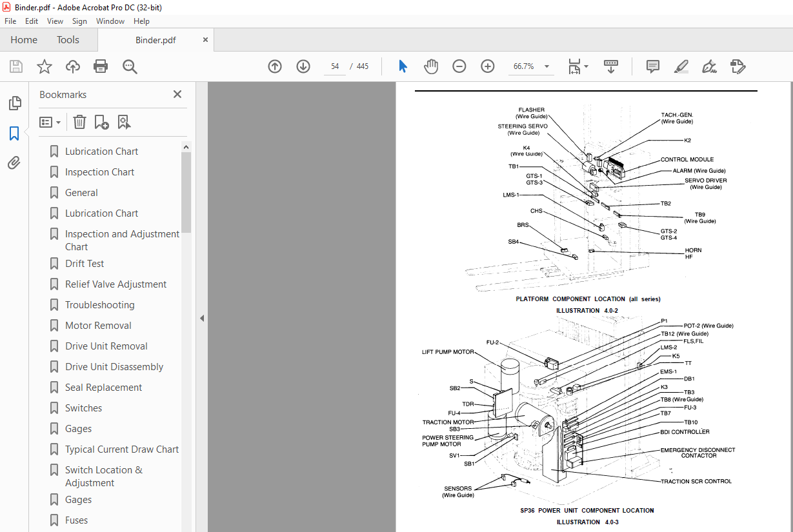
Task: Go to the next page with the down arrow
Action: (x=303, y=66)
